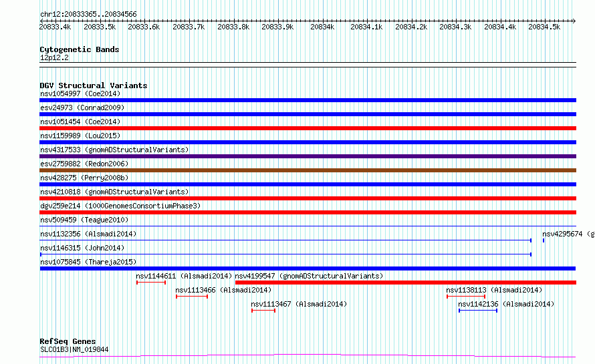Click the small blue nsv4295674 marker
595x364 pixels.
click(544, 240)
